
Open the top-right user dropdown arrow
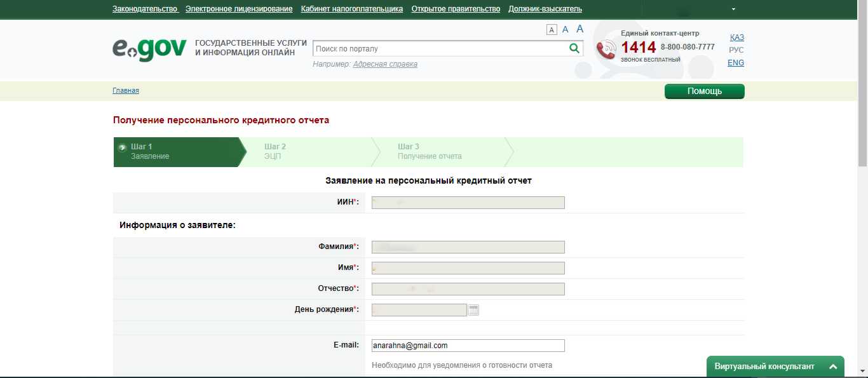click(733, 10)
